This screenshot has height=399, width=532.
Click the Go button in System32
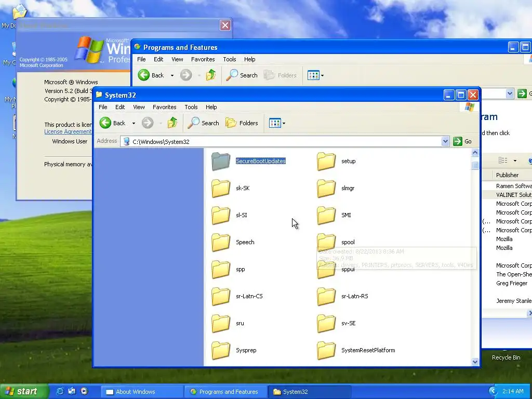pos(463,141)
